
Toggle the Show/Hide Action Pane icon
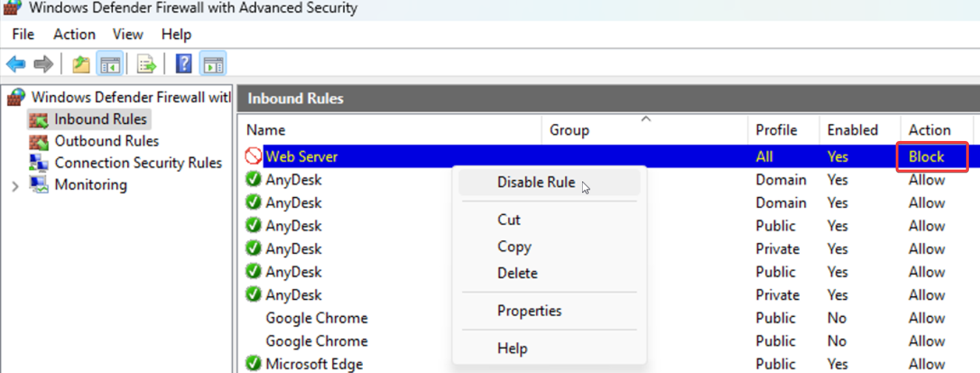tap(213, 65)
